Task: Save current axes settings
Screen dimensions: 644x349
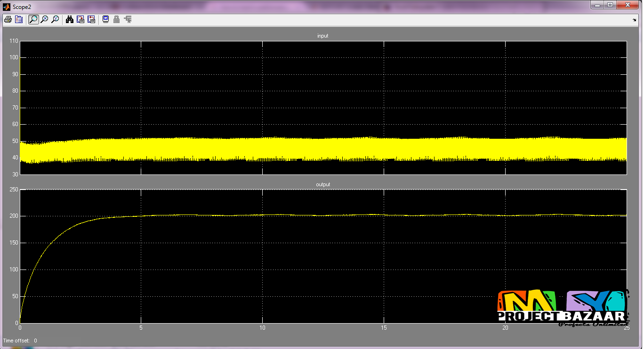Action: (x=80, y=19)
